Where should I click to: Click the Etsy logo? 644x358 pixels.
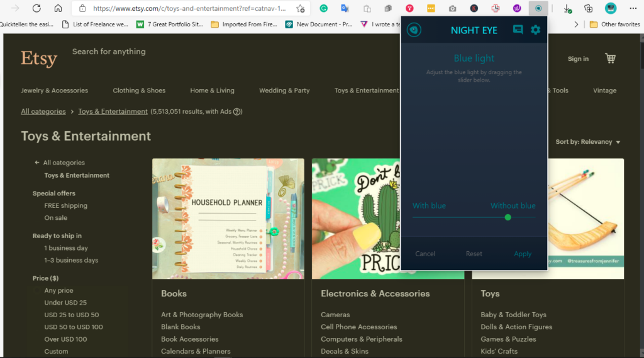(x=39, y=58)
